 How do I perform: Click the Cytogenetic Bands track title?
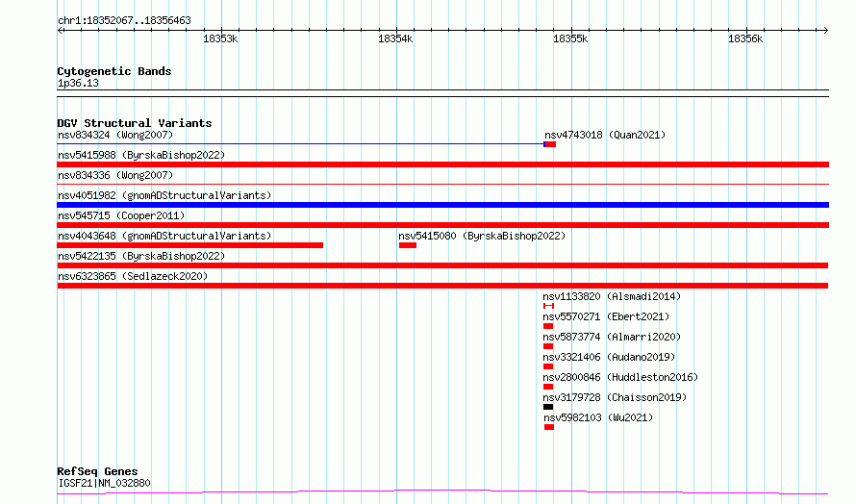click(114, 71)
